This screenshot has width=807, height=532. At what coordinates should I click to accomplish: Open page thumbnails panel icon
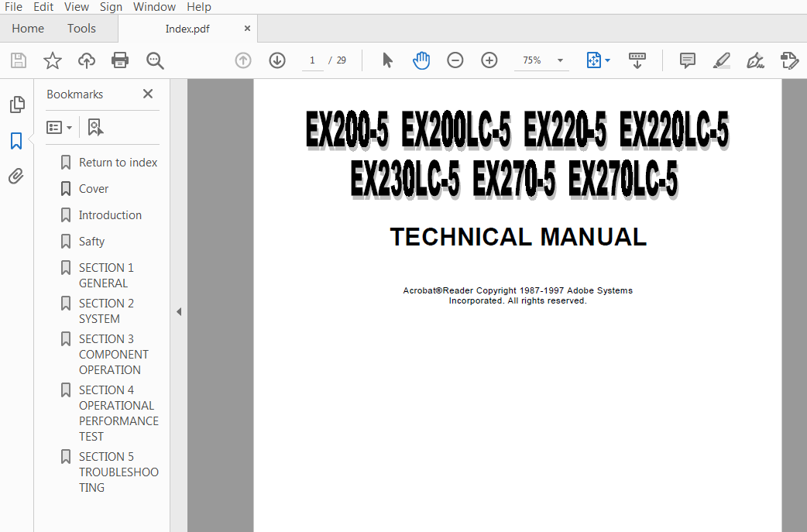pyautogui.click(x=17, y=105)
